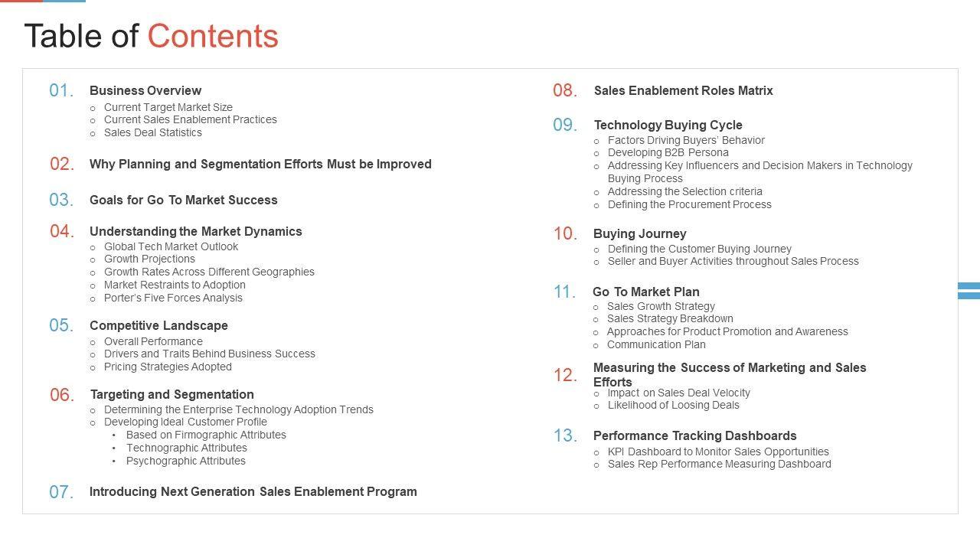Open the "Buying Journey" heading

[x=639, y=233]
